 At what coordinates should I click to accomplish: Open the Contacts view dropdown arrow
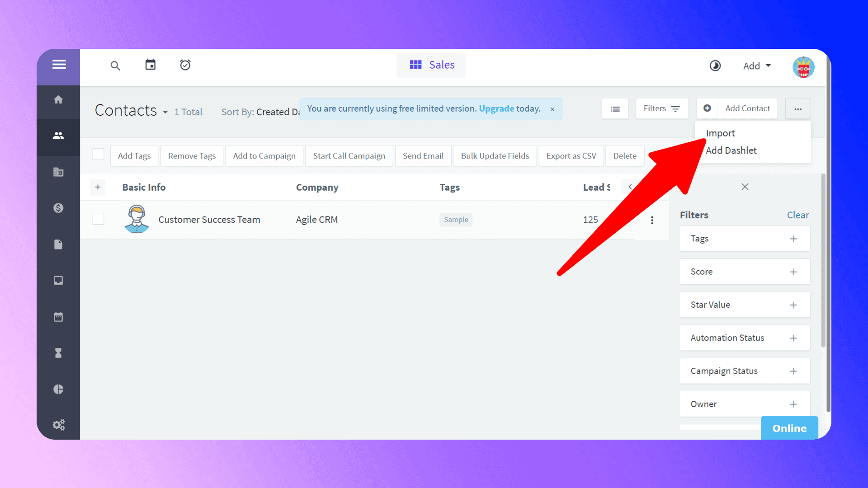pyautogui.click(x=165, y=112)
